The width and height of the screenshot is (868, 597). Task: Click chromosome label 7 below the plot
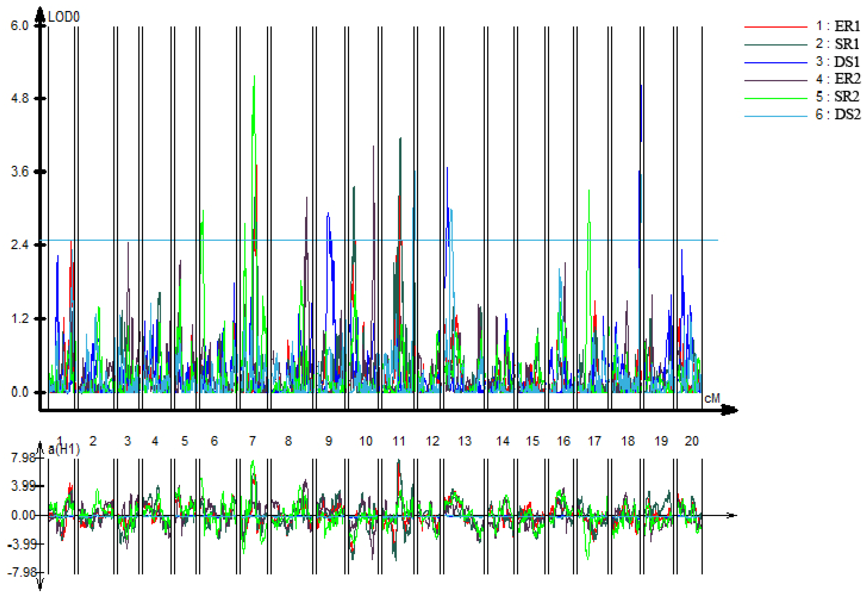coord(252,441)
